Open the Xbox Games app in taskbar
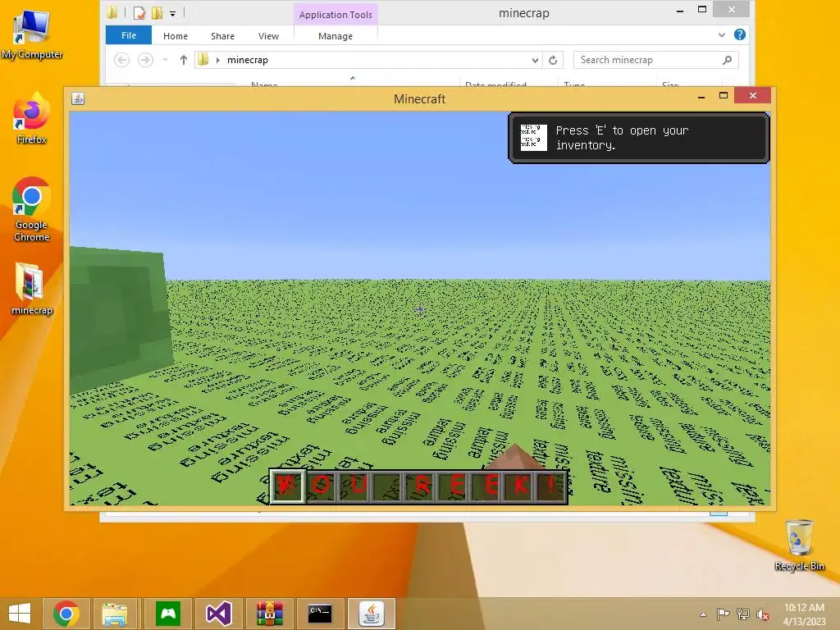 click(168, 614)
